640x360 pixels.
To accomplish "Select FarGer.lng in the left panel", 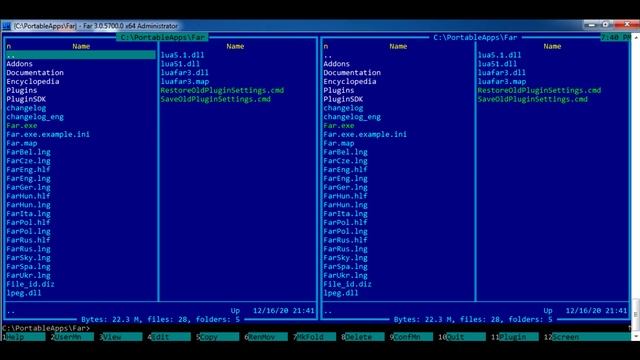I will pos(28,187).
